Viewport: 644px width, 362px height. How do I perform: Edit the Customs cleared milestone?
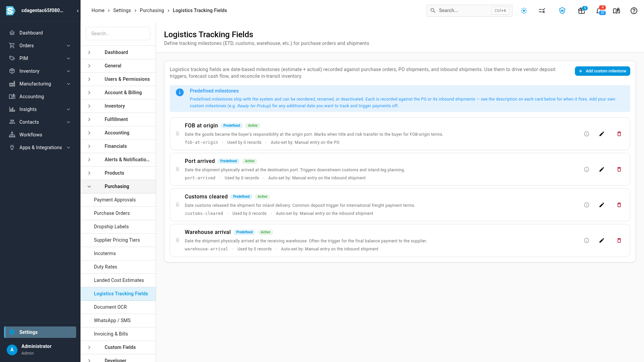[602, 205]
